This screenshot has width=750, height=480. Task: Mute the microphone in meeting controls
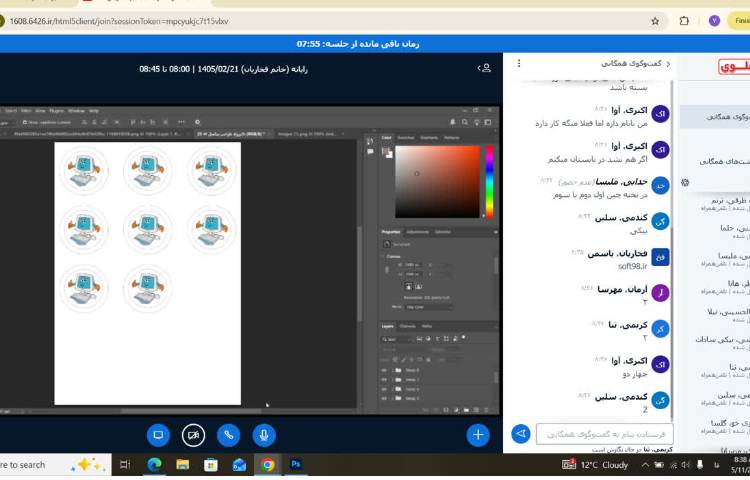click(264, 435)
